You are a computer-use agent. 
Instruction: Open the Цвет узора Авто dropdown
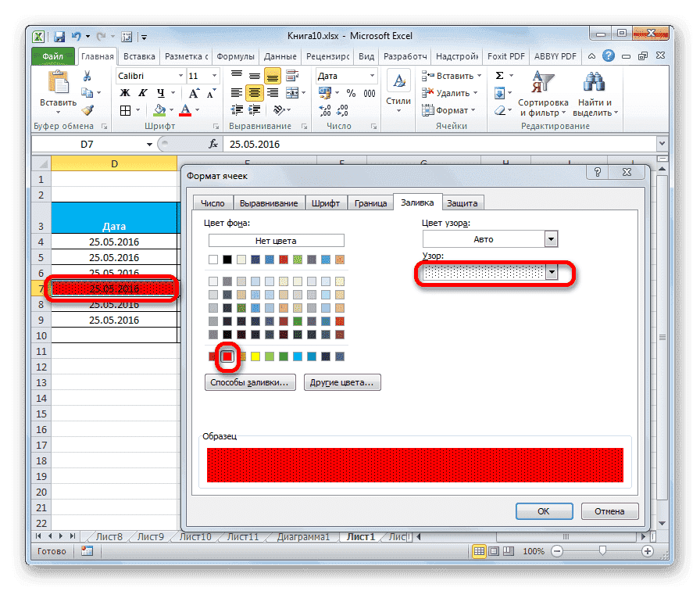point(552,238)
